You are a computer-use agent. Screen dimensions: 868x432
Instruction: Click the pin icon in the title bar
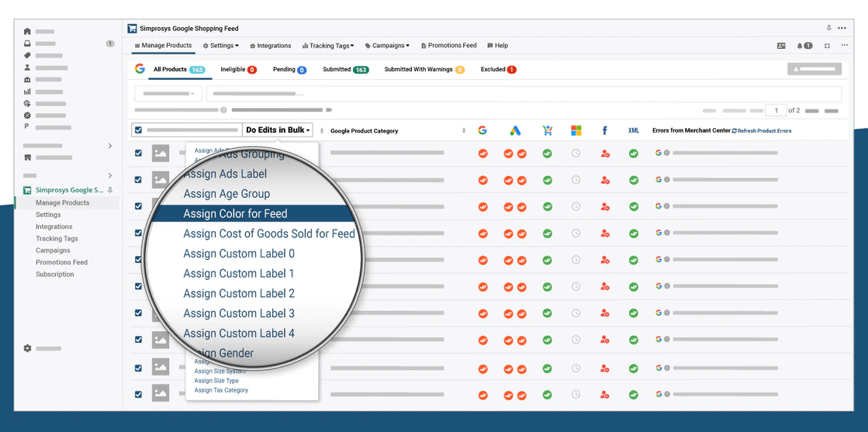pyautogui.click(x=828, y=28)
